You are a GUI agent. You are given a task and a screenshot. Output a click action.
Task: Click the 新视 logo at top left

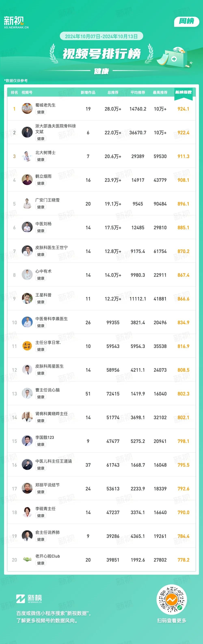pos(16,23)
